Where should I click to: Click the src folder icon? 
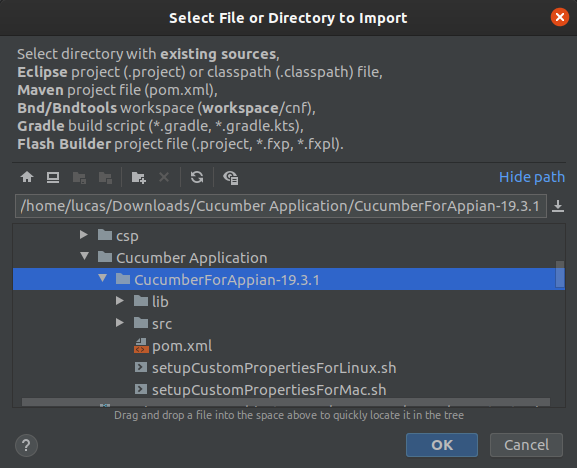[x=141, y=323]
